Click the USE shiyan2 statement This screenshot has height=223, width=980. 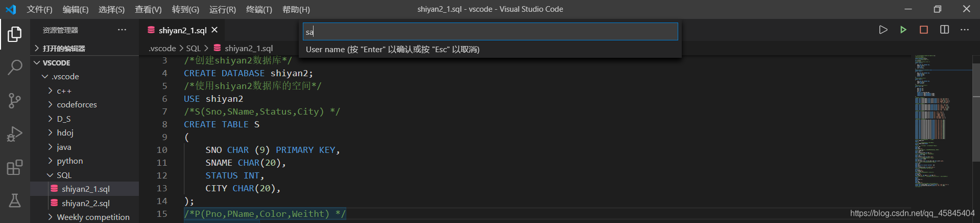[x=213, y=99]
